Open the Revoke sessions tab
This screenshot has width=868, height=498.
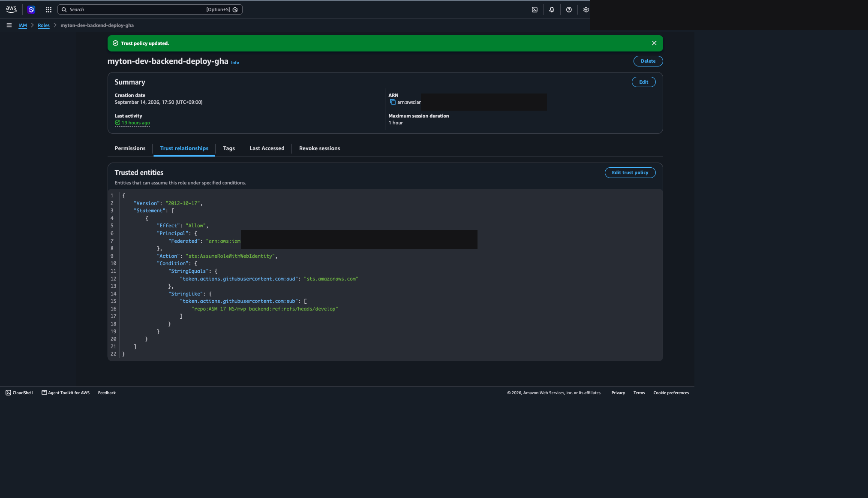pos(319,148)
